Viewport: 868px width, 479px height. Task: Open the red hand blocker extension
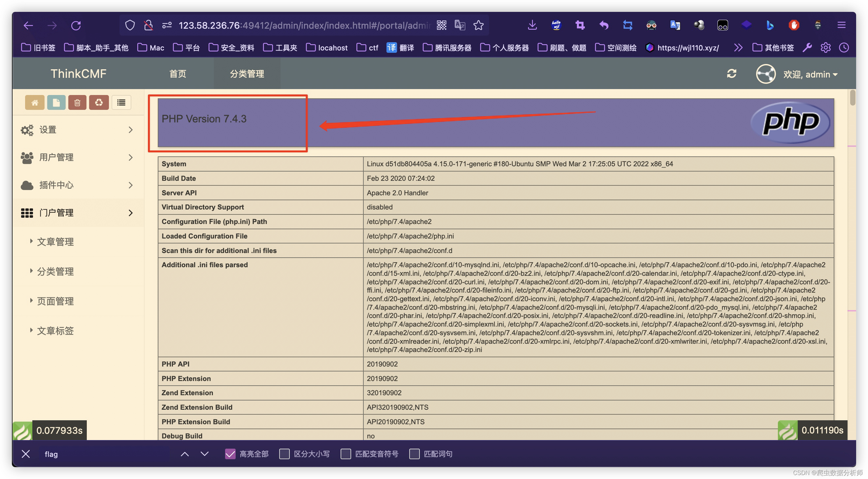(794, 25)
